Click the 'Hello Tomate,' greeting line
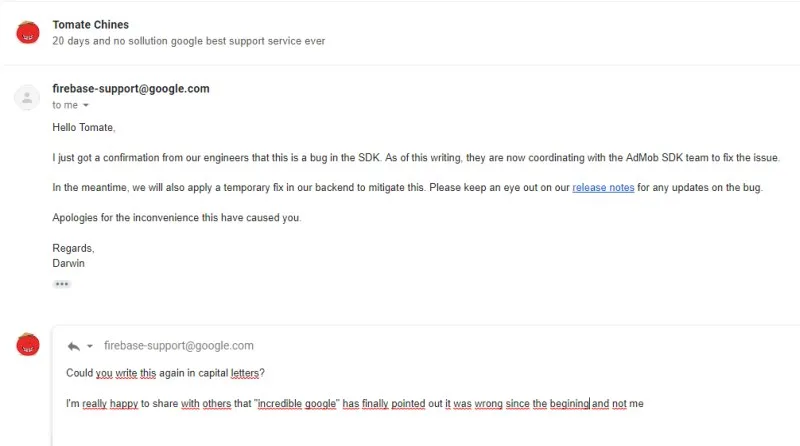 84,128
